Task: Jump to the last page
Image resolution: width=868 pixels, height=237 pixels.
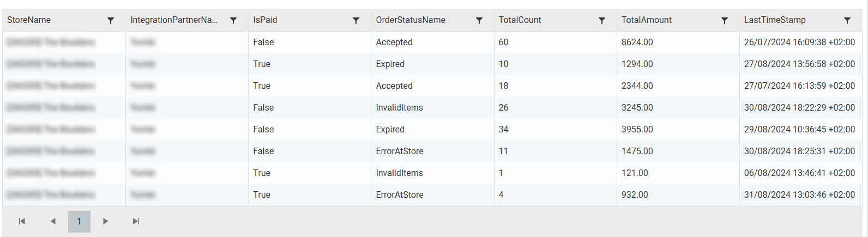Action: coord(136,221)
